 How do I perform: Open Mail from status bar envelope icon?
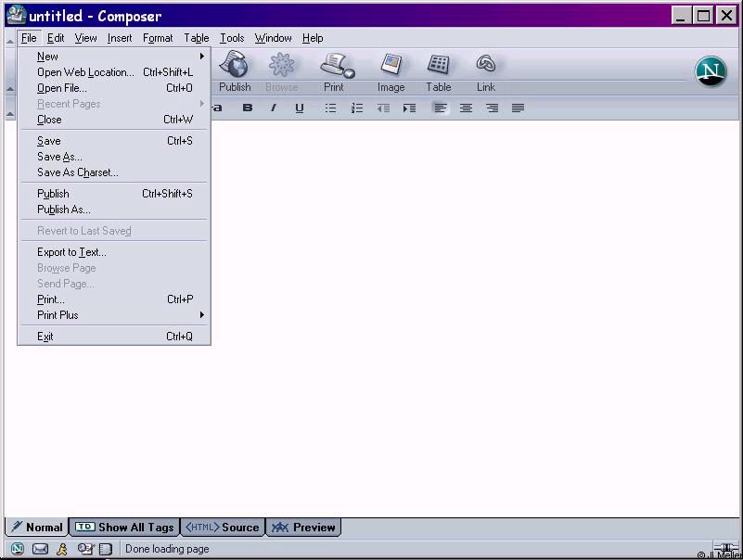pos(40,549)
